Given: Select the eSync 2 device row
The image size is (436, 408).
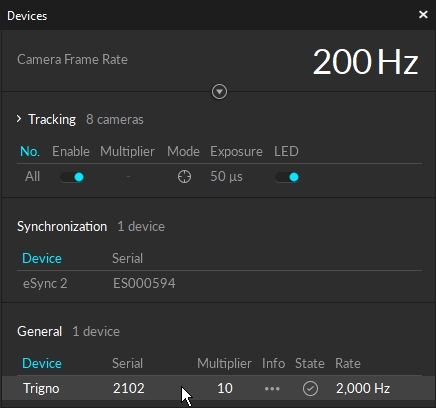Looking at the screenshot, I should pos(219,284).
